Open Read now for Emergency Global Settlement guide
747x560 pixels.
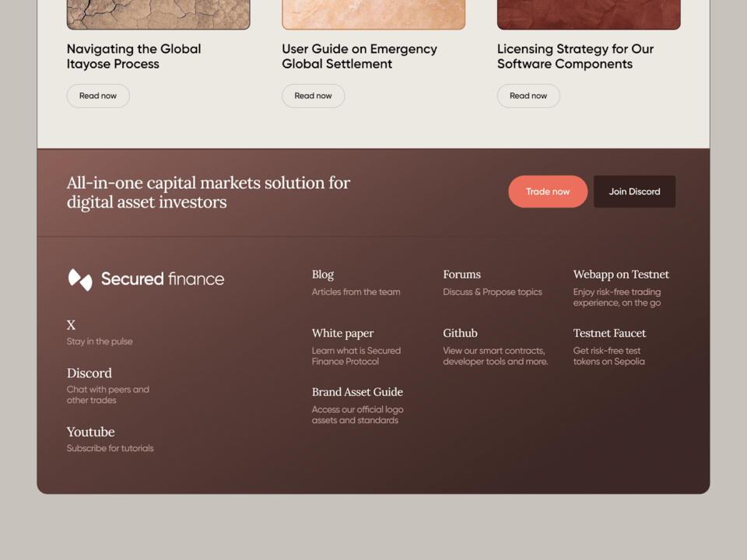coord(313,96)
